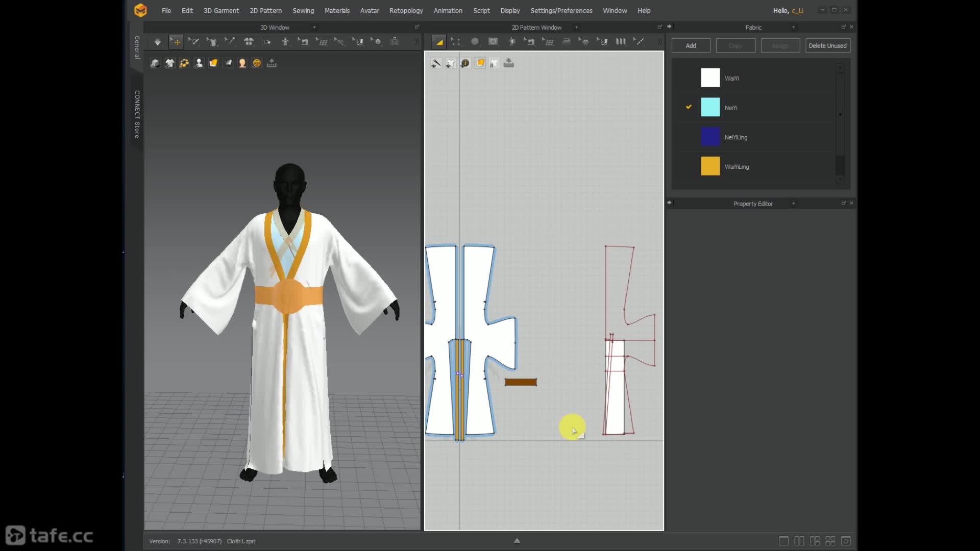Select the orange WaiYiLing fabric swatch
The height and width of the screenshot is (551, 980).
coord(710,166)
